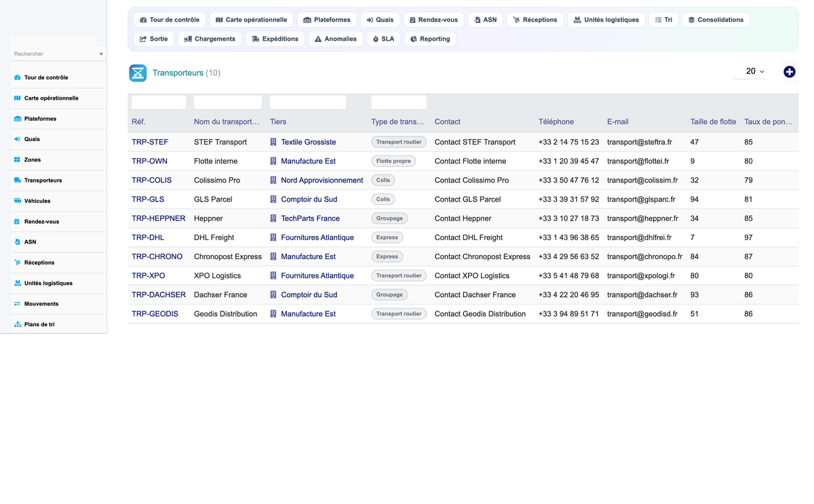814x504 pixels.
Task: Click the Réceptions sidebar icon
Action: [18, 263]
